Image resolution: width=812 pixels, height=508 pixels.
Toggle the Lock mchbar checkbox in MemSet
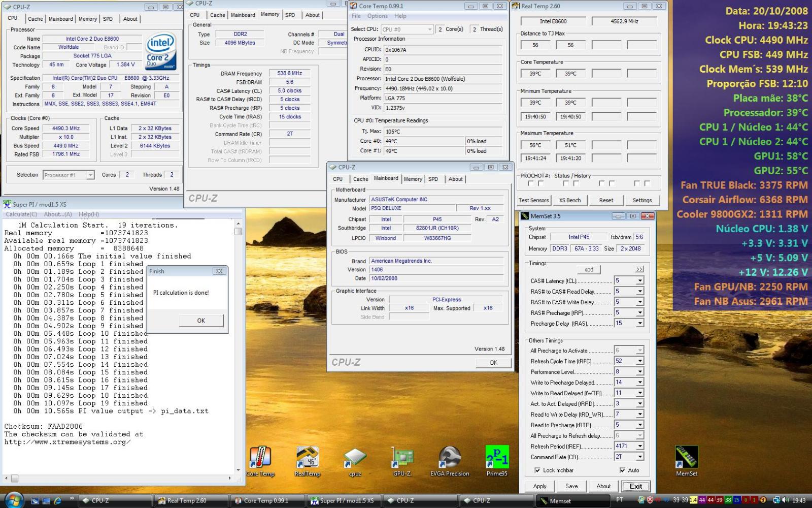click(537, 470)
